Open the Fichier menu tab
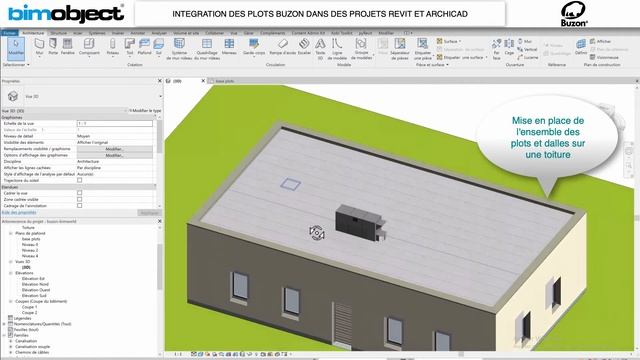This screenshot has width=640, height=360. tap(9, 33)
